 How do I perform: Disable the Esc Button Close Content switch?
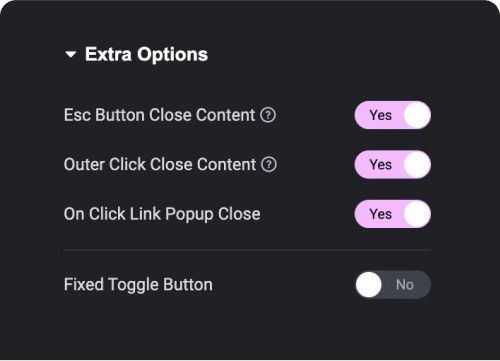click(x=393, y=115)
